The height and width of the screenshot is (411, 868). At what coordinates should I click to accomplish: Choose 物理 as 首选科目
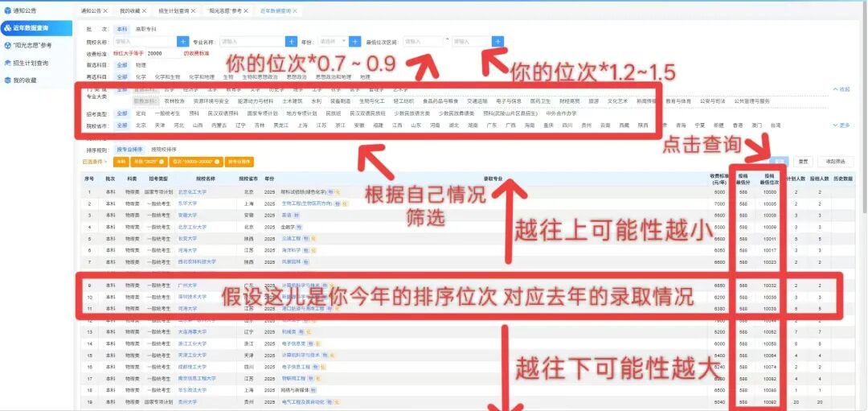point(141,65)
